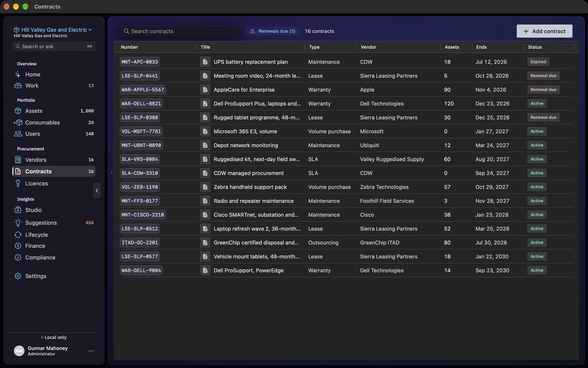Click the GreenChip ITAD vendor cell
This screenshot has height=368, width=588.
[x=380, y=243]
